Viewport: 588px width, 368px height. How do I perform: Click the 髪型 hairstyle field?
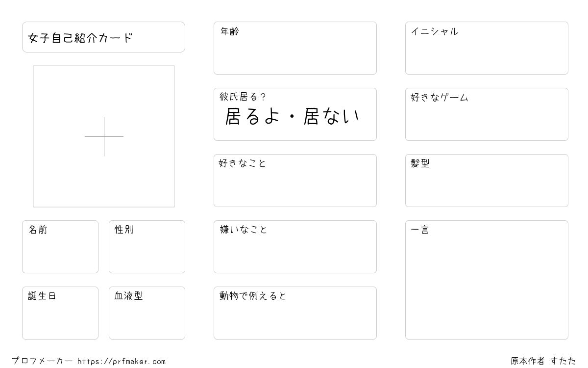487,181
